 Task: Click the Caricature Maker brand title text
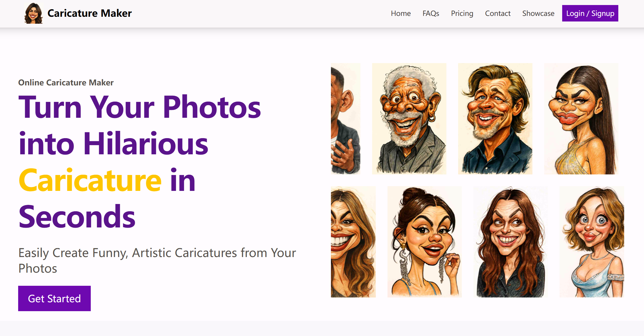[x=89, y=13]
